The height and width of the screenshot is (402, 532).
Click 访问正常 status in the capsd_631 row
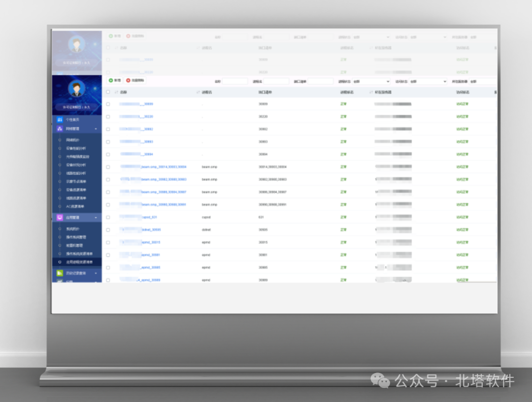point(462,217)
